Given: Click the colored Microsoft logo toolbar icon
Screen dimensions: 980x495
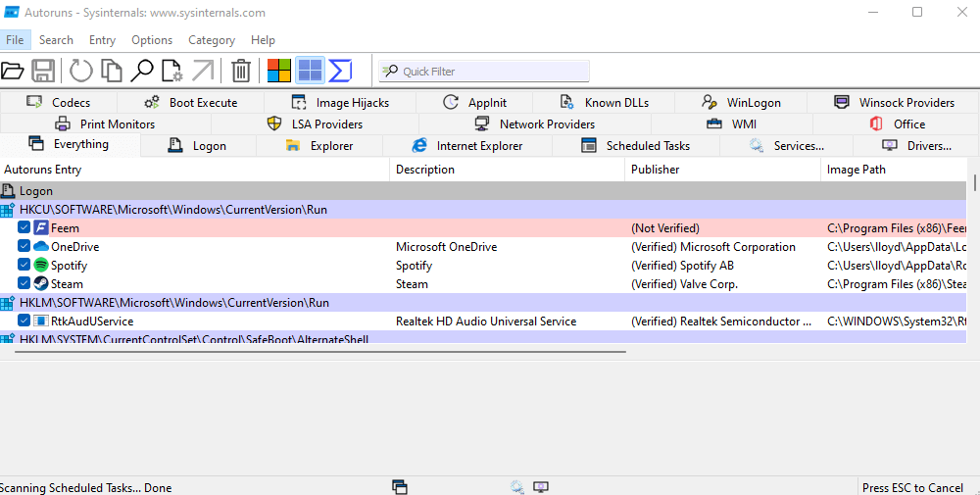Looking at the screenshot, I should [x=279, y=71].
